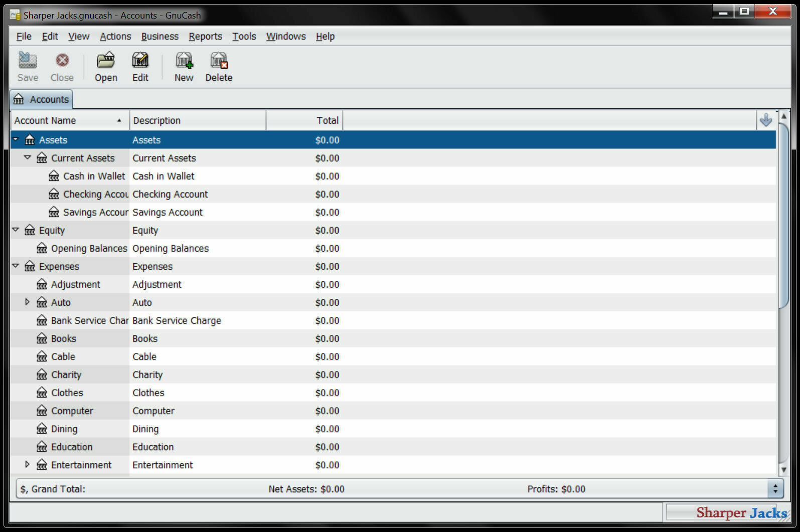
Task: Select the Savings Account description cell
Action: (168, 212)
